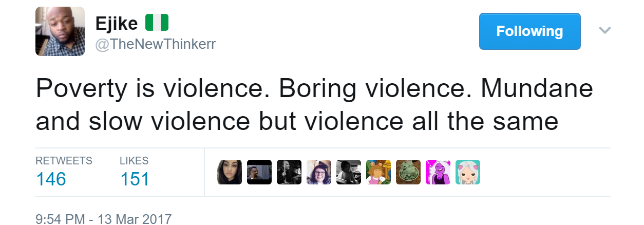The width and height of the screenshot is (644, 225).
Task: Open the avatar of smiling person with glasses
Action: [x=318, y=172]
